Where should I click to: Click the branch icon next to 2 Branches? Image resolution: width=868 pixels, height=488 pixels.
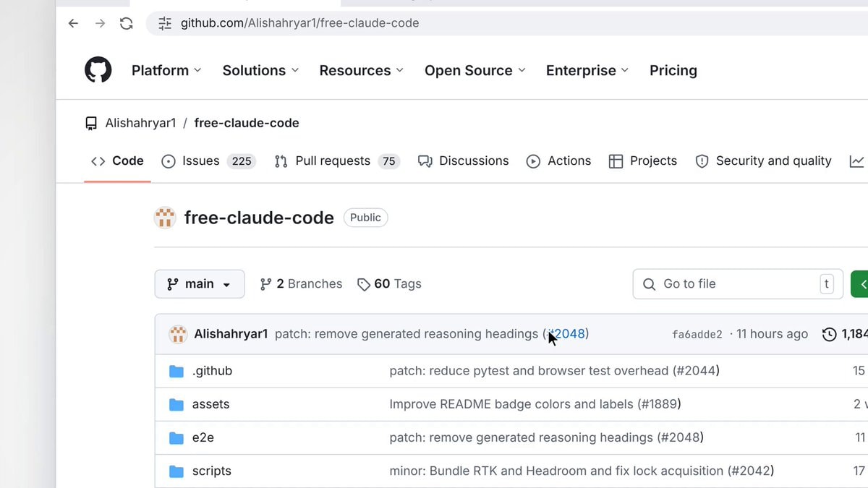pyautogui.click(x=265, y=284)
